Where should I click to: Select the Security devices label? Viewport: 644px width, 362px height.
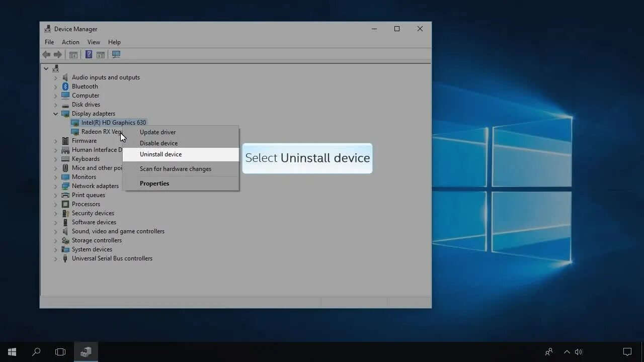93,213
